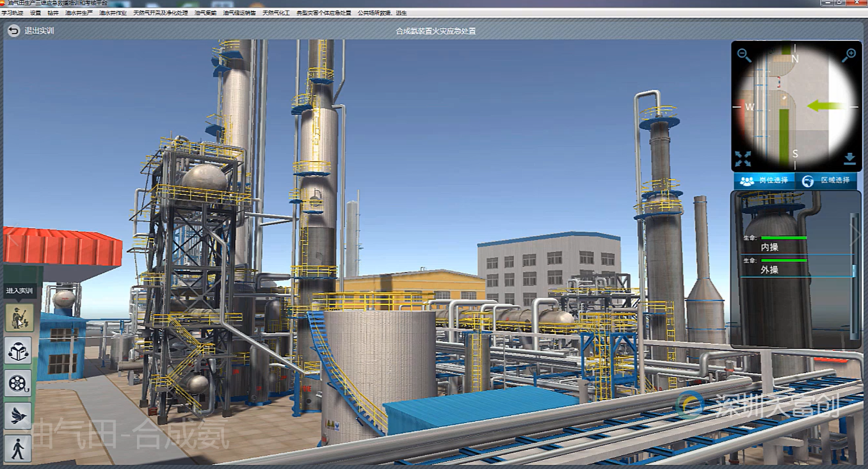Activate the bird fly-through mode icon
868x469 pixels.
click(x=19, y=416)
